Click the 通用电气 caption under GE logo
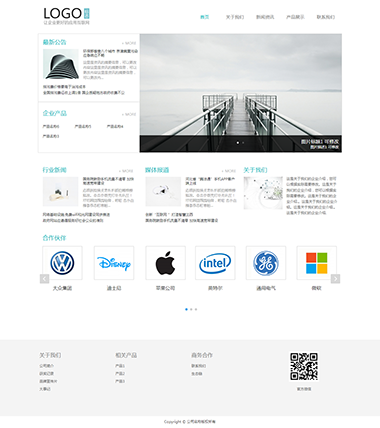 pyautogui.click(x=266, y=288)
